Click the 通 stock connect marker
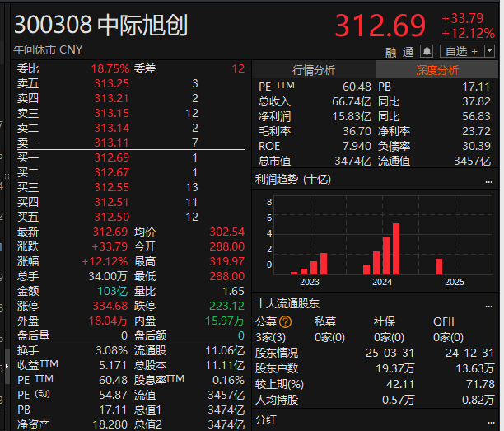This screenshot has width=504, height=431. pyautogui.click(x=408, y=51)
